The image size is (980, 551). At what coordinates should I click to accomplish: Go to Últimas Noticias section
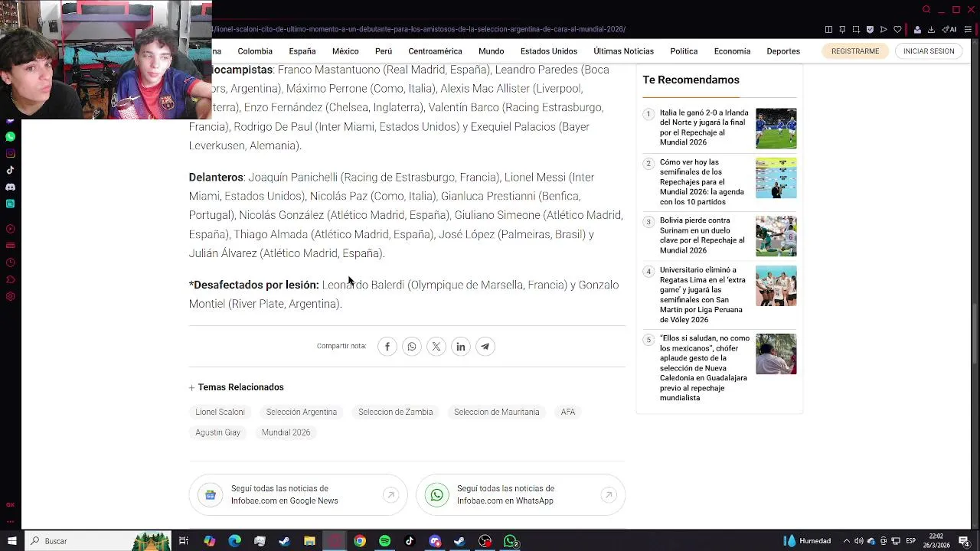624,51
